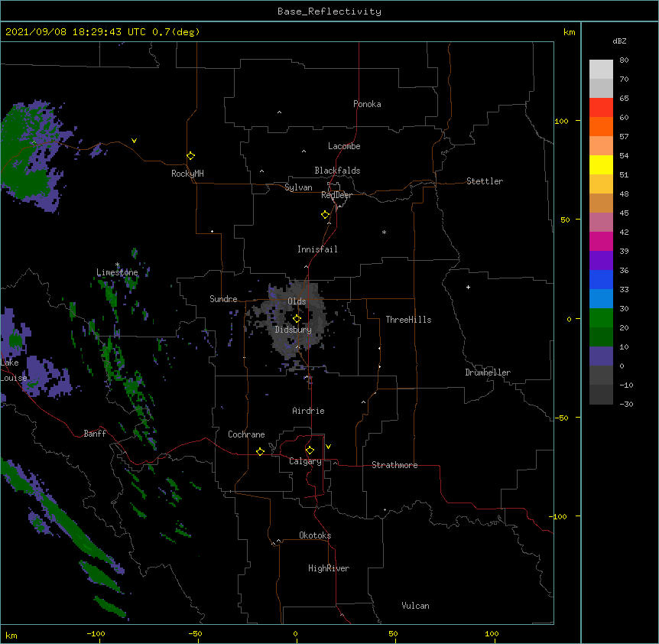The height and width of the screenshot is (644, 659).
Task: Pick the orange 60-57 dBZ legend swatch
Action: click(601, 126)
